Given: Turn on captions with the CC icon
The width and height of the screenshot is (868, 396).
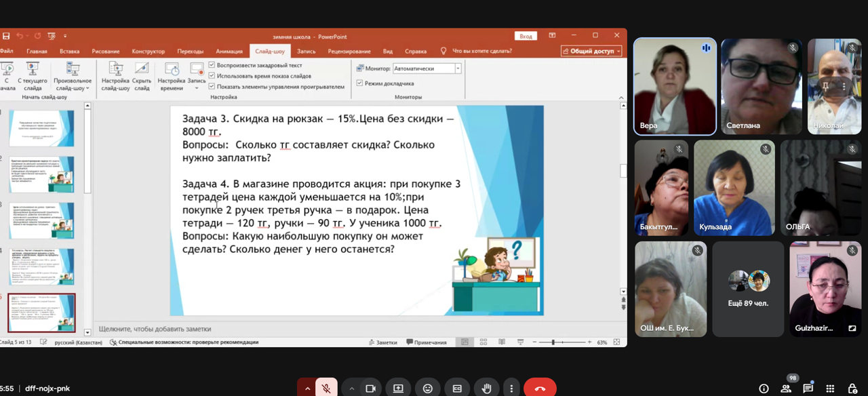Looking at the screenshot, I should pos(457,389).
